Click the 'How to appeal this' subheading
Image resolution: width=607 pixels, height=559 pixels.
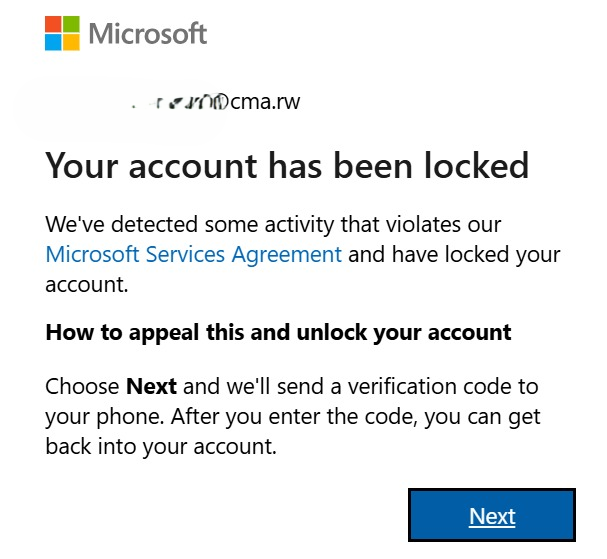pos(278,333)
